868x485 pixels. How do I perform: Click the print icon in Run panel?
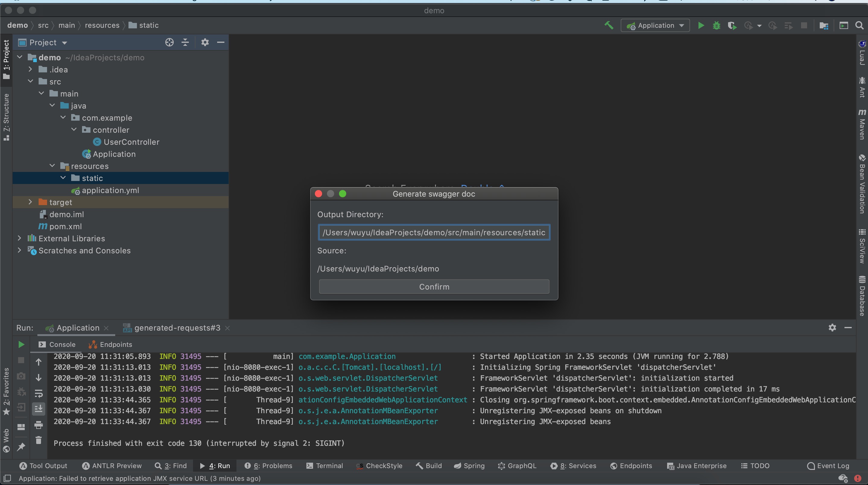pyautogui.click(x=39, y=425)
